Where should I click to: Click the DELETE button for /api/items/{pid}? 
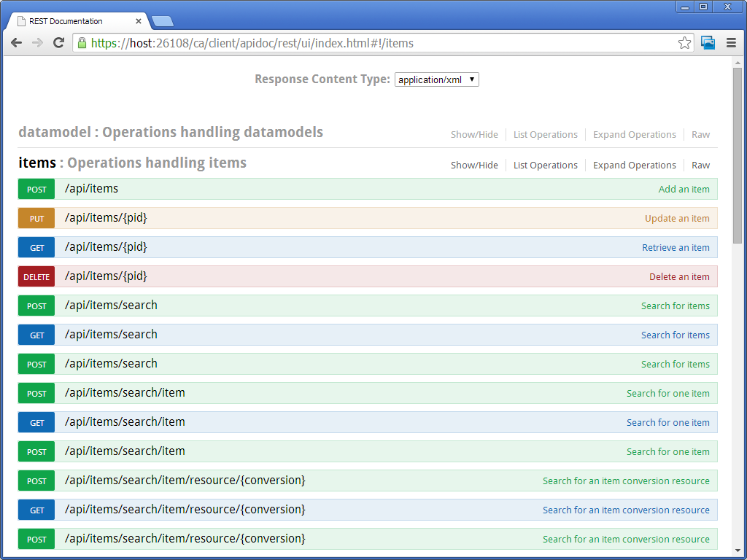tap(36, 277)
